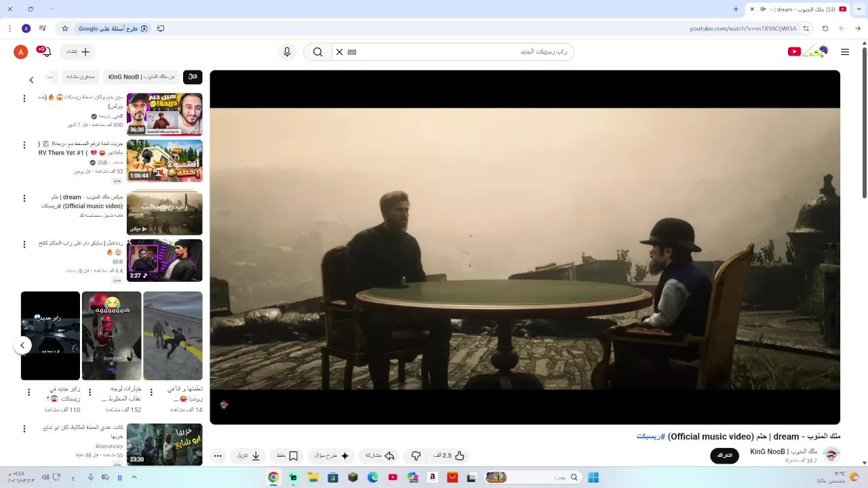Image resolution: width=868 pixels, height=488 pixels.
Task: Open options menu for the BDR video
Action: (24, 244)
